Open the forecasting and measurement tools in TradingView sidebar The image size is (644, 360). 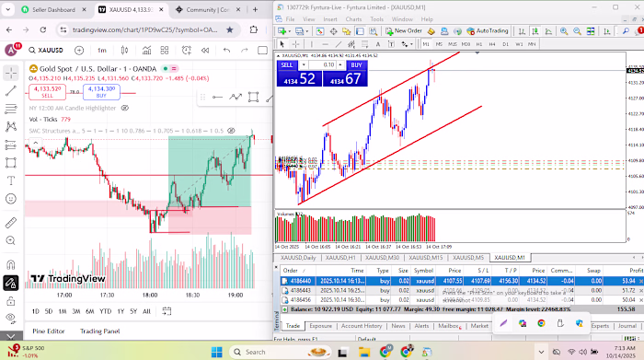pos(11,145)
